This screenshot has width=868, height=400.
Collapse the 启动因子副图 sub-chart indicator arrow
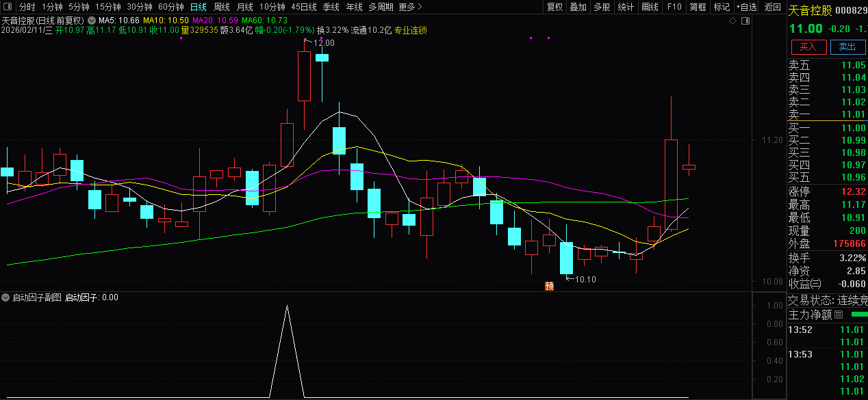pyautogui.click(x=5, y=297)
